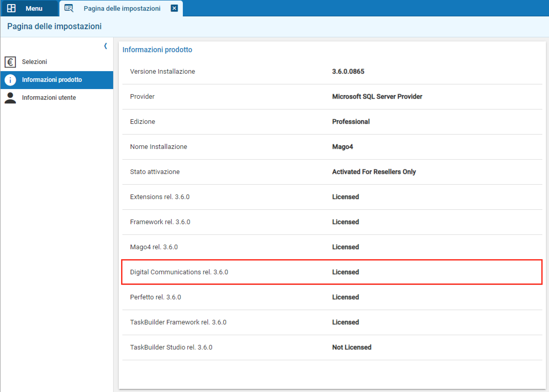This screenshot has height=392, width=549.
Task: Click the Mago4 rel. 3.6.0 label
Action: pyautogui.click(x=154, y=247)
